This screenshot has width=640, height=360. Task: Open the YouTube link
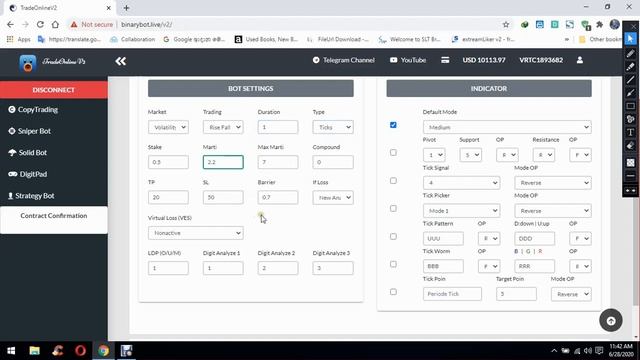(408, 60)
